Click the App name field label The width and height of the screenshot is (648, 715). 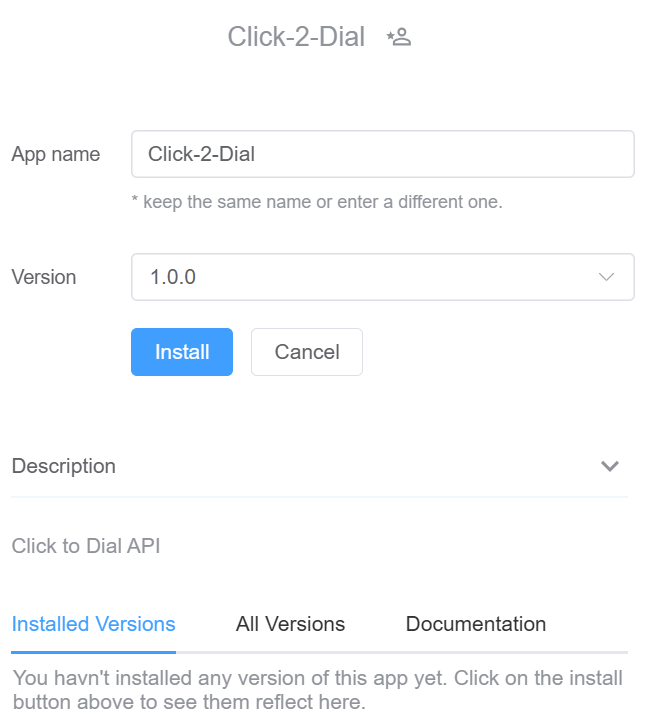[x=56, y=154]
